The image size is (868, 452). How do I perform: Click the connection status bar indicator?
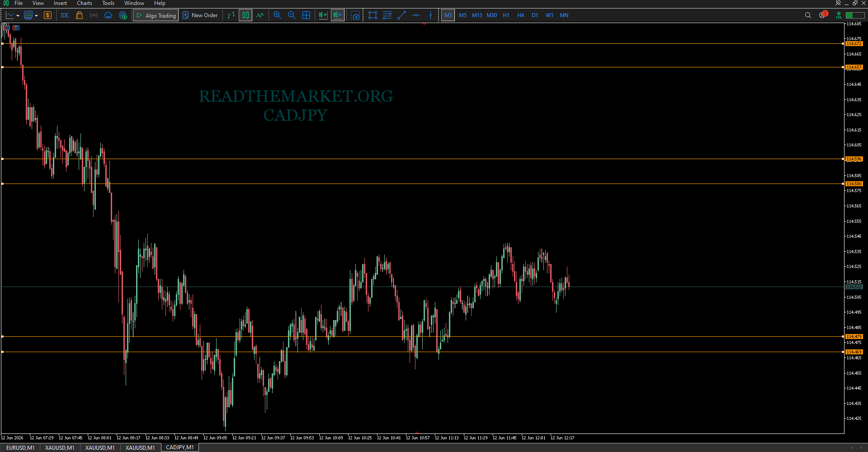pos(855,15)
